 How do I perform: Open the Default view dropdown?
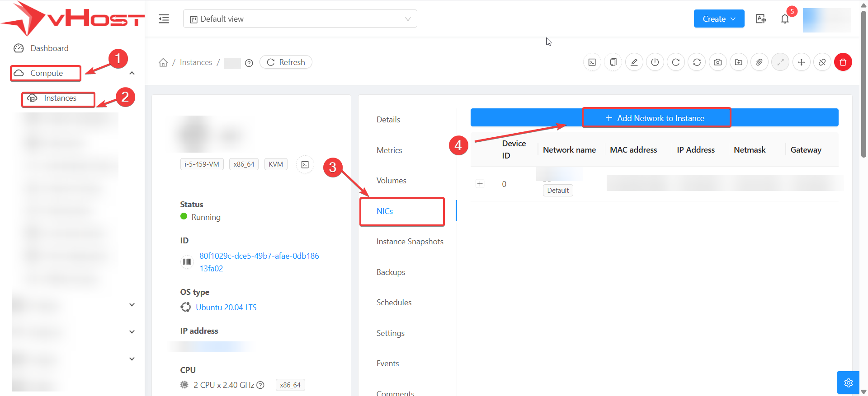coord(300,19)
